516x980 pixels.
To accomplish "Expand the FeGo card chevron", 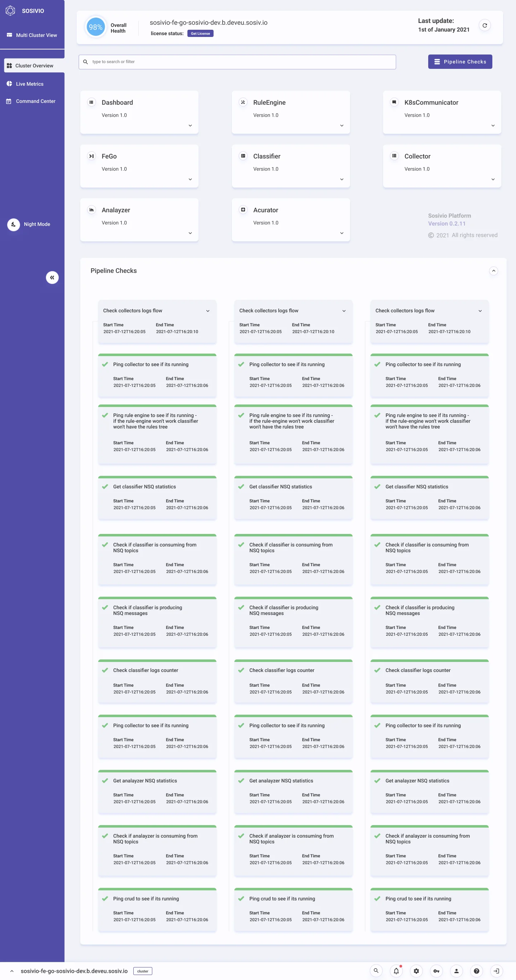I will [190, 179].
